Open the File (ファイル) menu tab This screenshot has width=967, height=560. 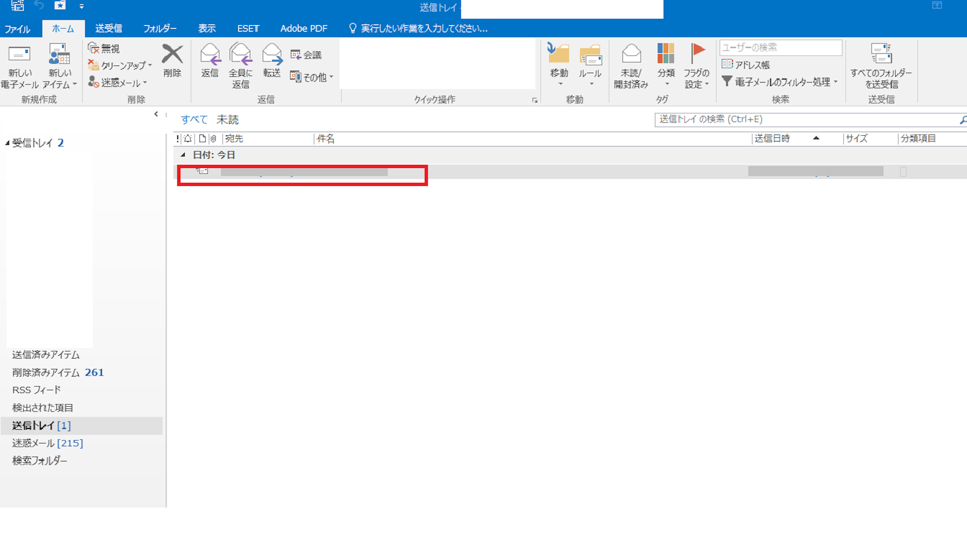pyautogui.click(x=17, y=29)
